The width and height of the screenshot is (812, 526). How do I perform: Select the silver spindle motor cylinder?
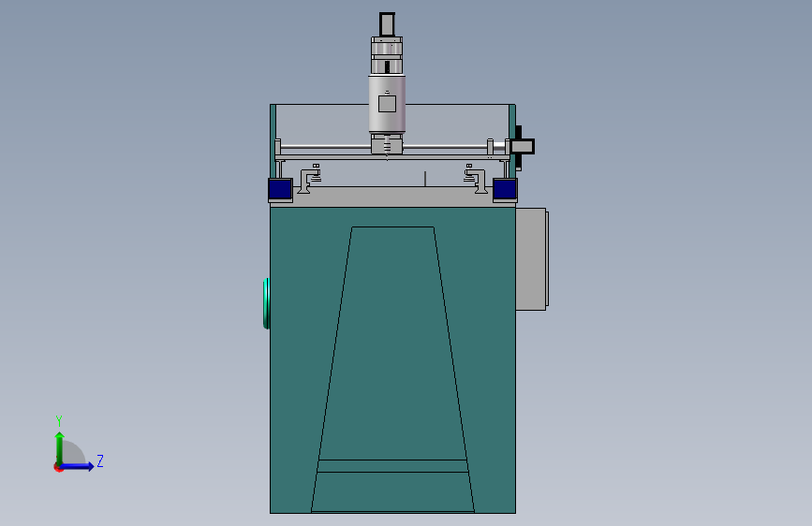click(x=387, y=105)
